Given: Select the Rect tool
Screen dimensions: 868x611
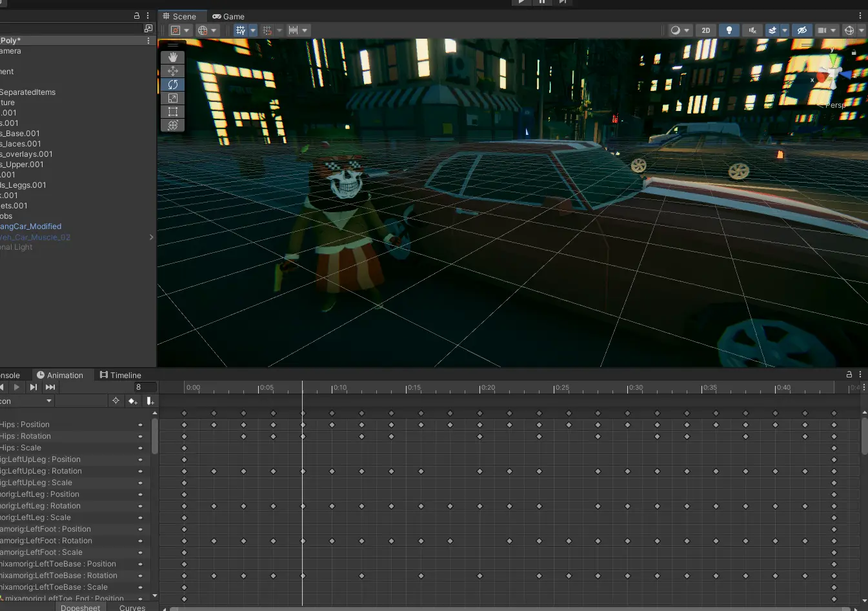Looking at the screenshot, I should [172, 112].
